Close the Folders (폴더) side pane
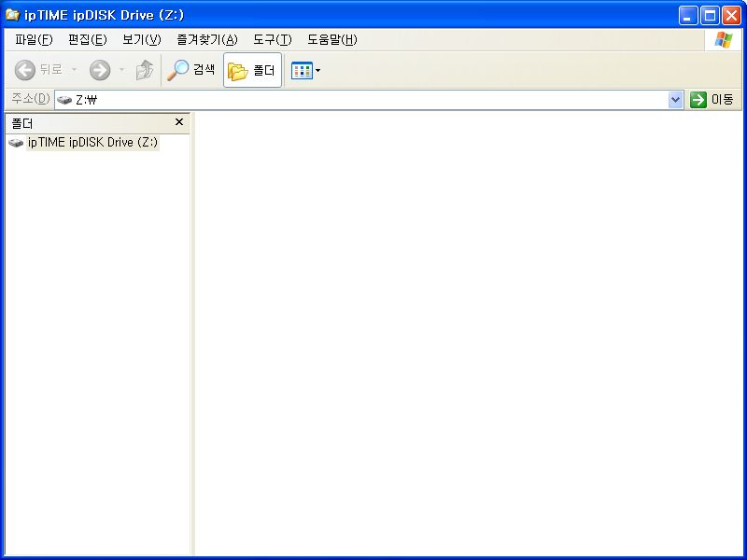This screenshot has width=747, height=560. (x=179, y=122)
